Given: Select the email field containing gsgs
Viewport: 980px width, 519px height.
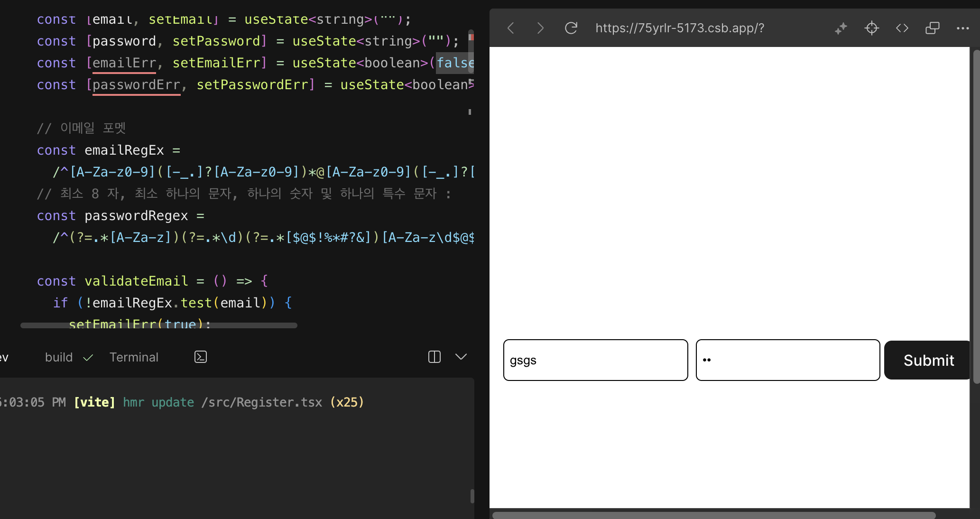Looking at the screenshot, I should [x=595, y=360].
